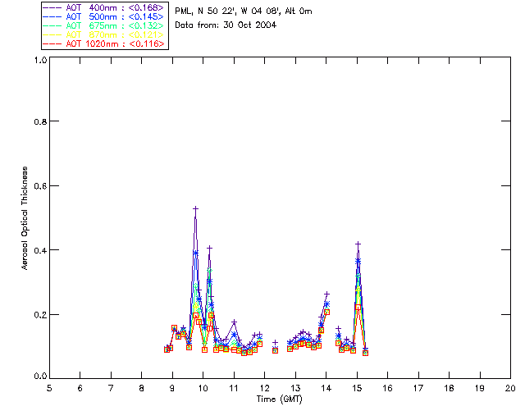
Task: Click the y-axis tick label 1.0
Action: [40, 60]
